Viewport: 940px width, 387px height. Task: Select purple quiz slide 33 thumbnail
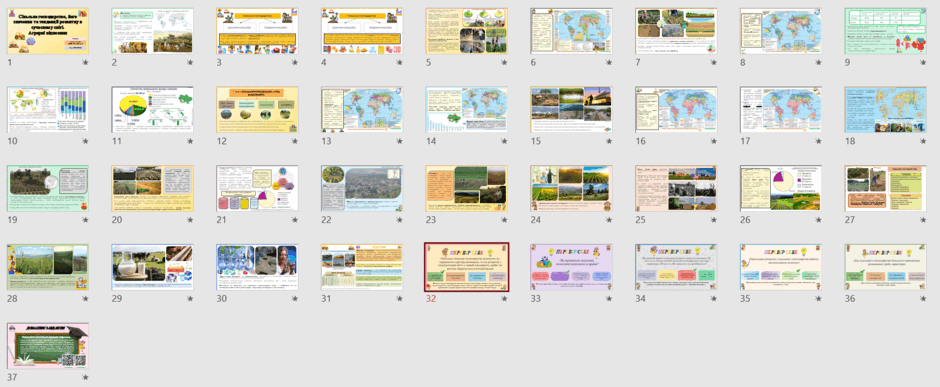pyautogui.click(x=571, y=267)
